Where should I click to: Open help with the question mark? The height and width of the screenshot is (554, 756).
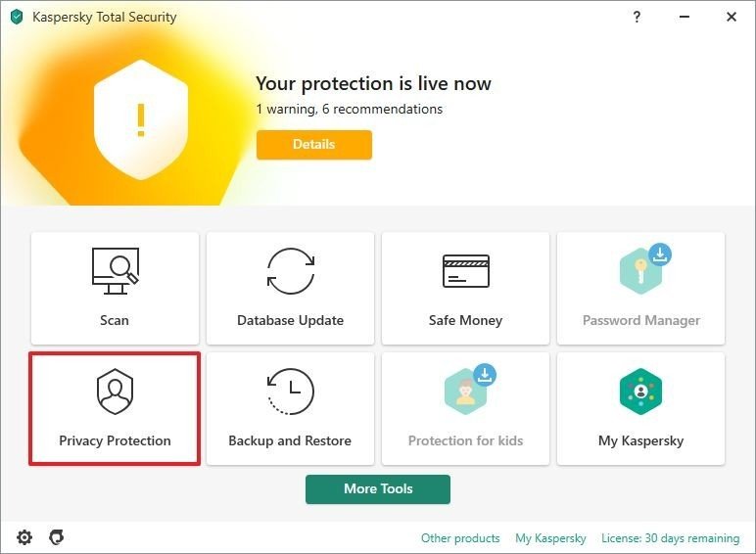[x=637, y=17]
